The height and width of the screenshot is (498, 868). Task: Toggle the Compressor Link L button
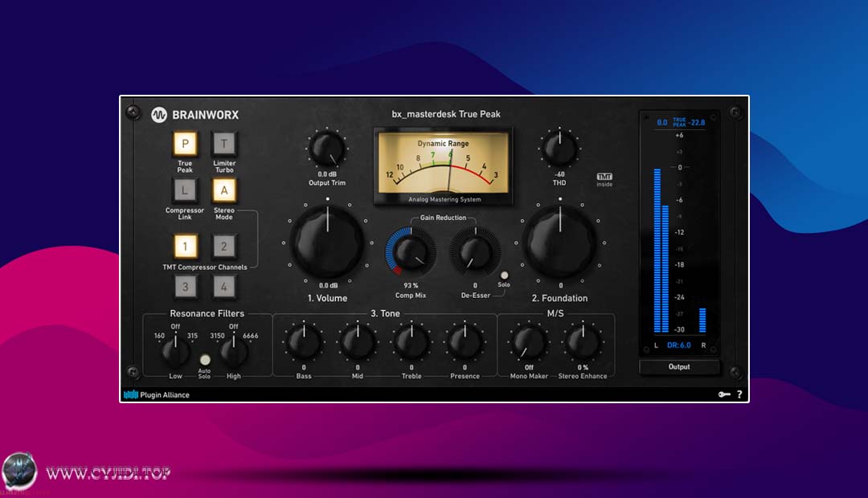click(x=185, y=191)
